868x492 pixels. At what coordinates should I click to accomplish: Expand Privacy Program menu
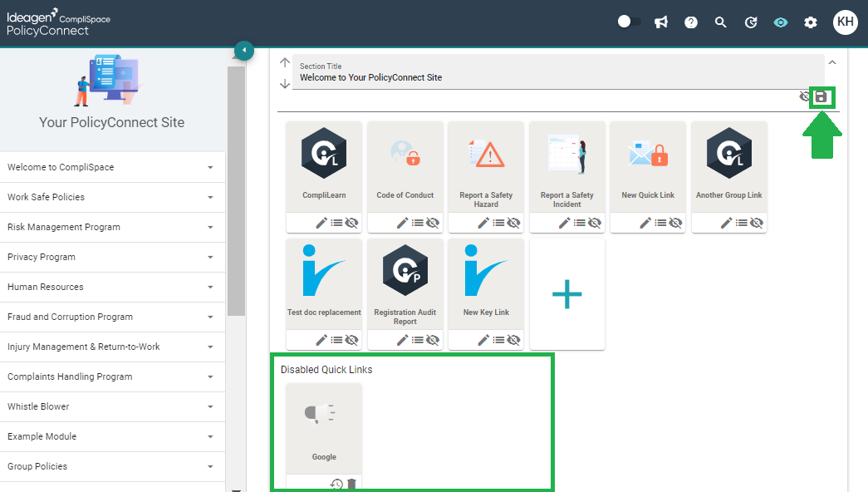(112, 257)
